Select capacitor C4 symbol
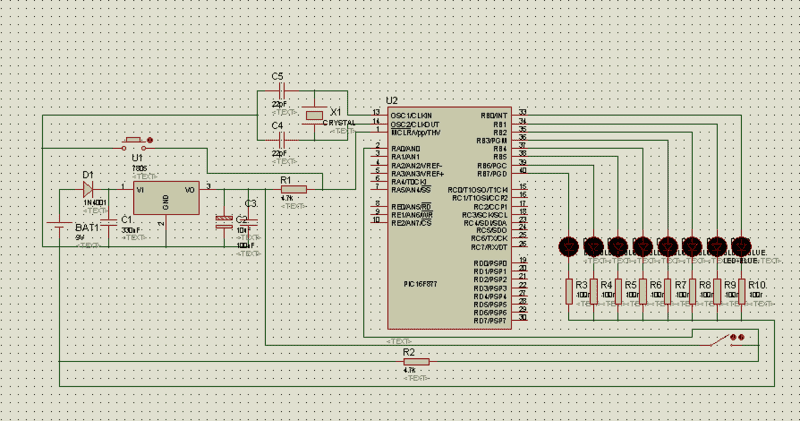 pyautogui.click(x=281, y=140)
